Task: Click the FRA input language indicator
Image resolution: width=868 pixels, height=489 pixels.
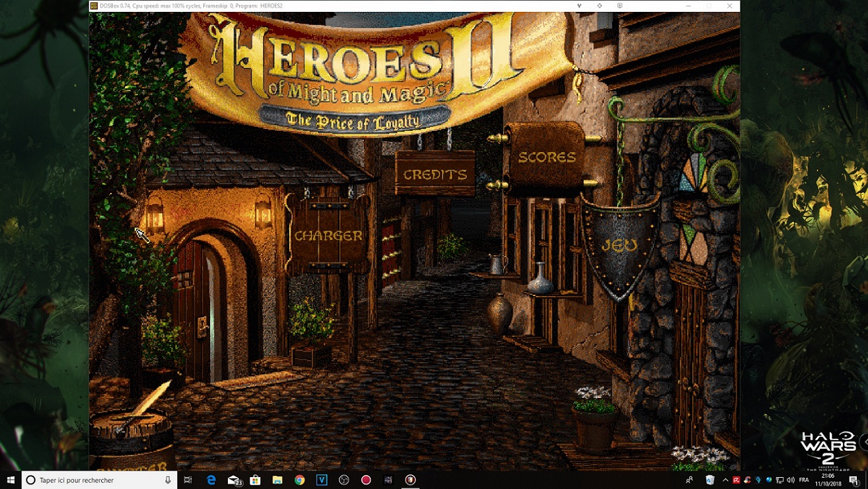Action: [804, 480]
